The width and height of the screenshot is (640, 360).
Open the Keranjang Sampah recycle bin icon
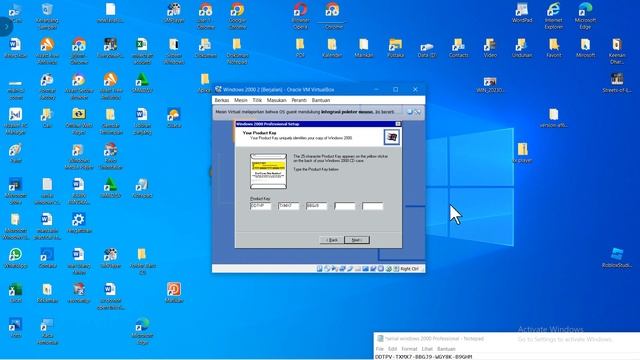click(47, 16)
